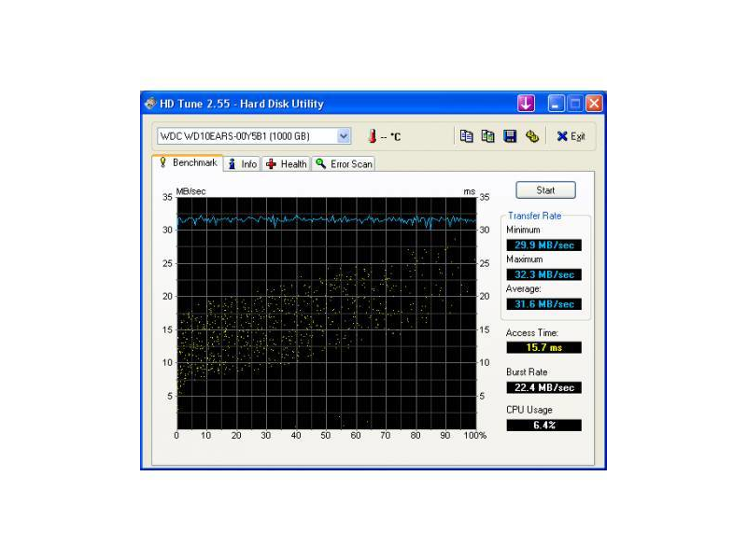The height and width of the screenshot is (560, 747).
Task: Click the disabled maximize button
Action: (575, 104)
